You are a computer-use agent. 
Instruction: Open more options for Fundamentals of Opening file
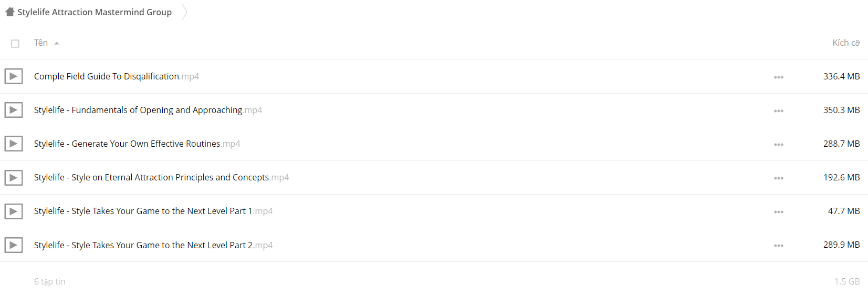[x=778, y=111]
